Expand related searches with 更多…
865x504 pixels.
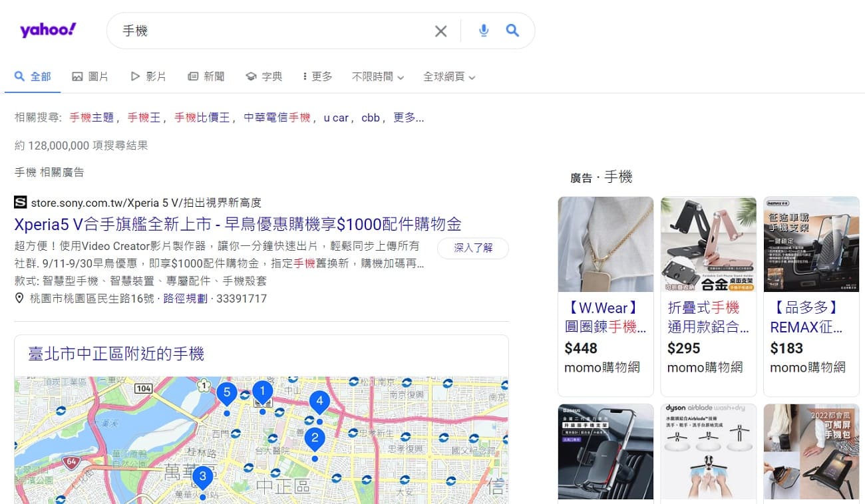409,118
